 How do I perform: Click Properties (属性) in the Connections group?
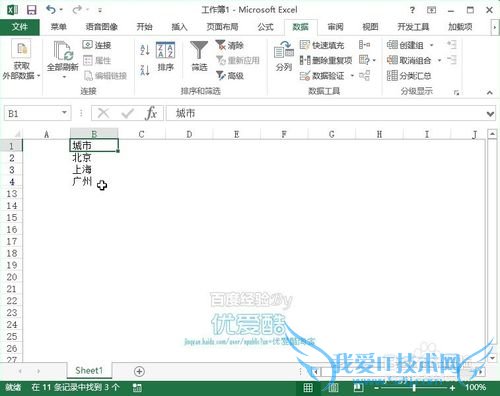coord(97,60)
